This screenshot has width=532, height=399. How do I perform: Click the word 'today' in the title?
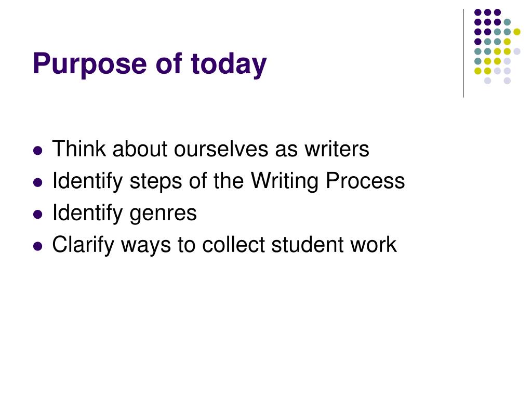(229, 64)
